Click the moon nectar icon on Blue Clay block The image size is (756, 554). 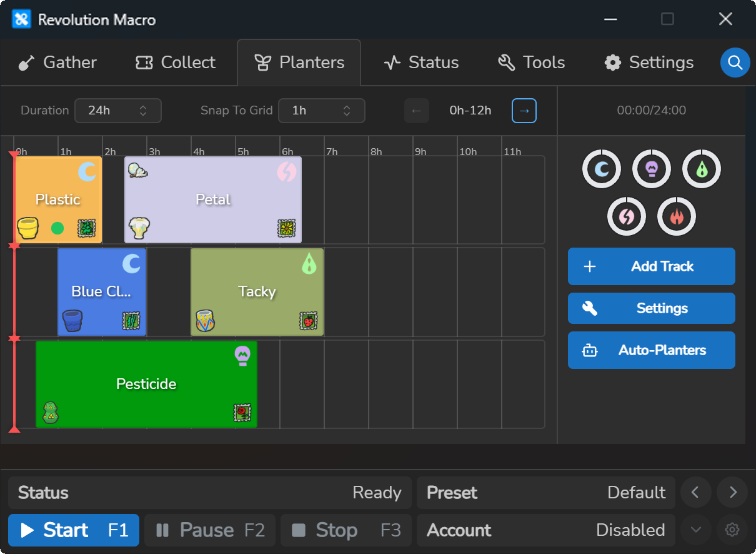[131, 263]
